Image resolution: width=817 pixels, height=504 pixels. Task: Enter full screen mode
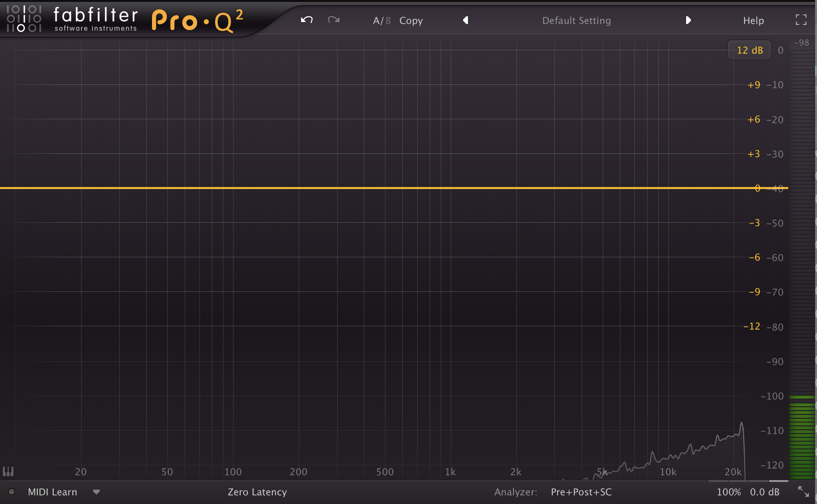click(x=801, y=20)
